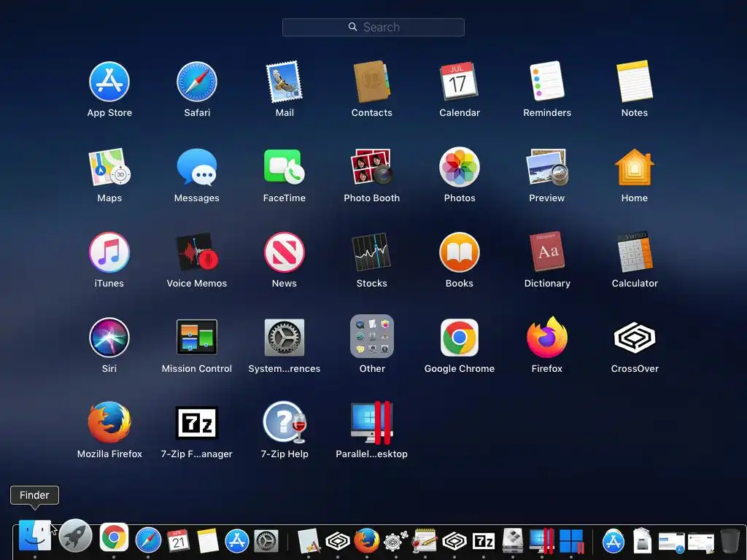Launch the Reminders app
The height and width of the screenshot is (560, 747).
point(547,82)
